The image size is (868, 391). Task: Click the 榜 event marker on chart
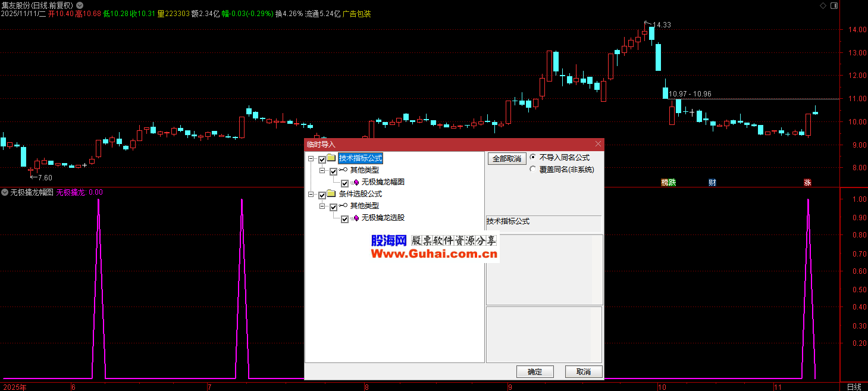tap(665, 182)
